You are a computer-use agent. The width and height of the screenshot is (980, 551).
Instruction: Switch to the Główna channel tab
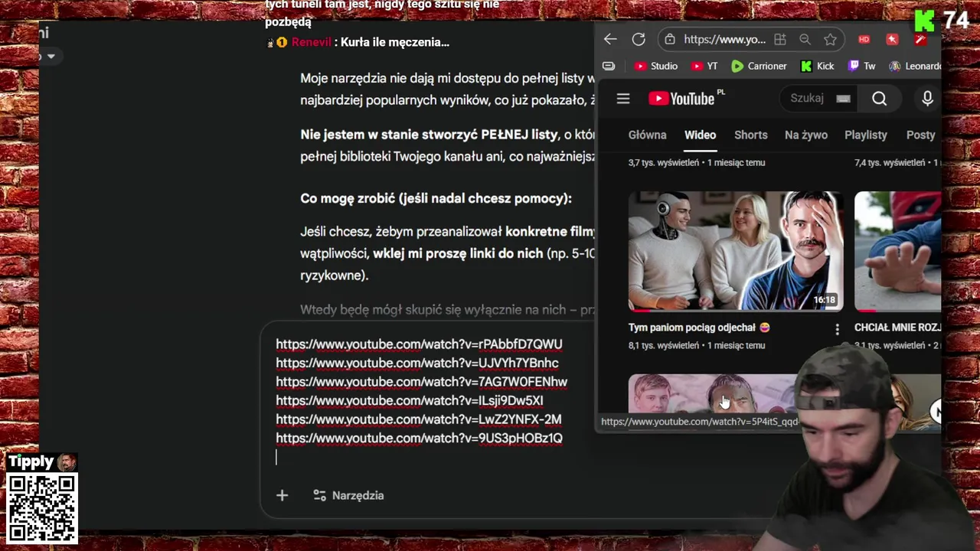click(x=647, y=135)
